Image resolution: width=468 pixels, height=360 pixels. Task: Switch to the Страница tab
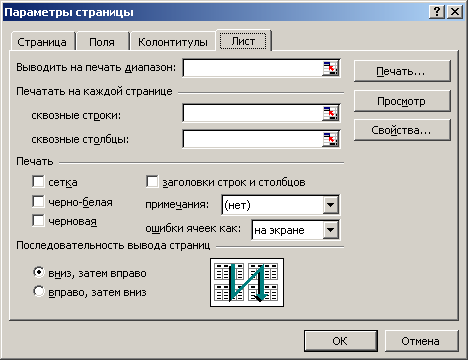[x=42, y=42]
